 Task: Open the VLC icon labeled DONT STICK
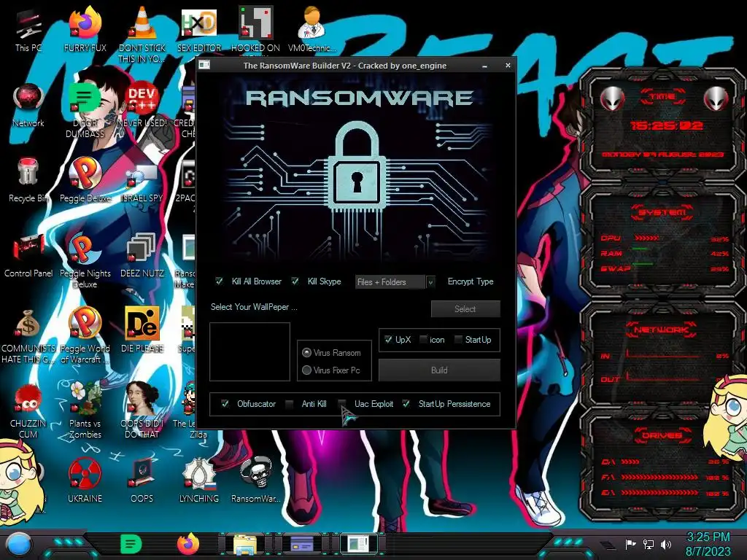pos(142,34)
